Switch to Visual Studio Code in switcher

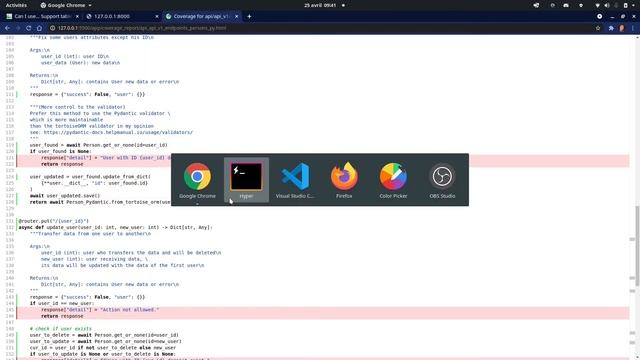tap(295, 180)
